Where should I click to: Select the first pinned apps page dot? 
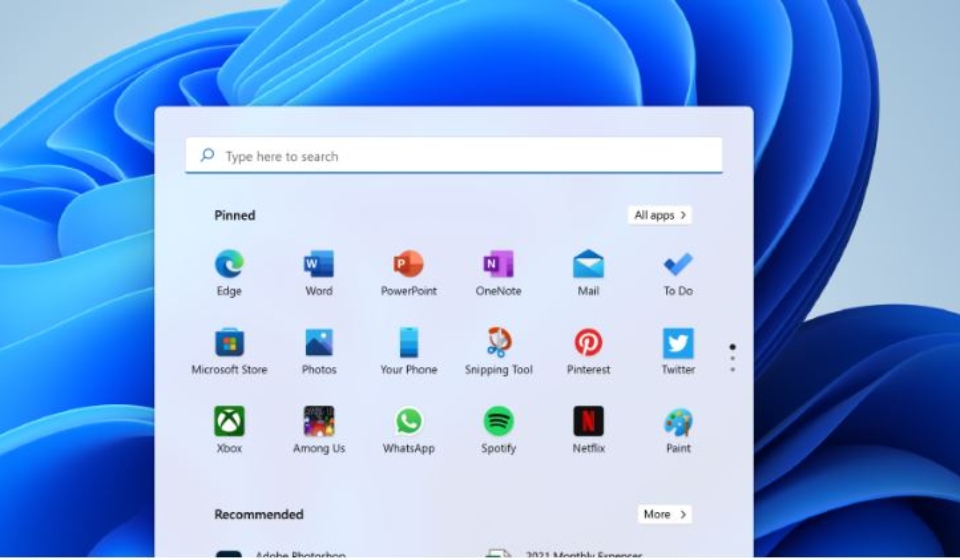732,347
